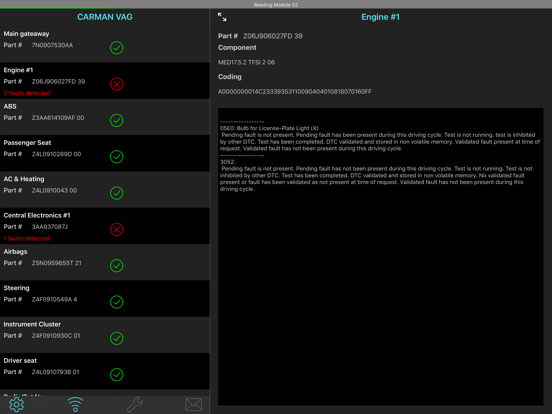Click green check icon for ABS
Image resolution: width=552 pixels, height=414 pixels.
(117, 120)
